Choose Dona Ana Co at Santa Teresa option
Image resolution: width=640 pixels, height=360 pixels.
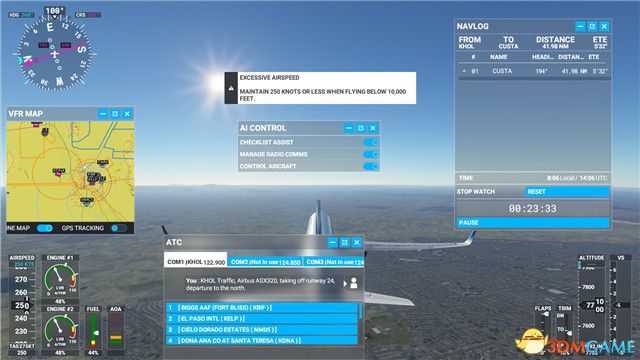[262, 340]
